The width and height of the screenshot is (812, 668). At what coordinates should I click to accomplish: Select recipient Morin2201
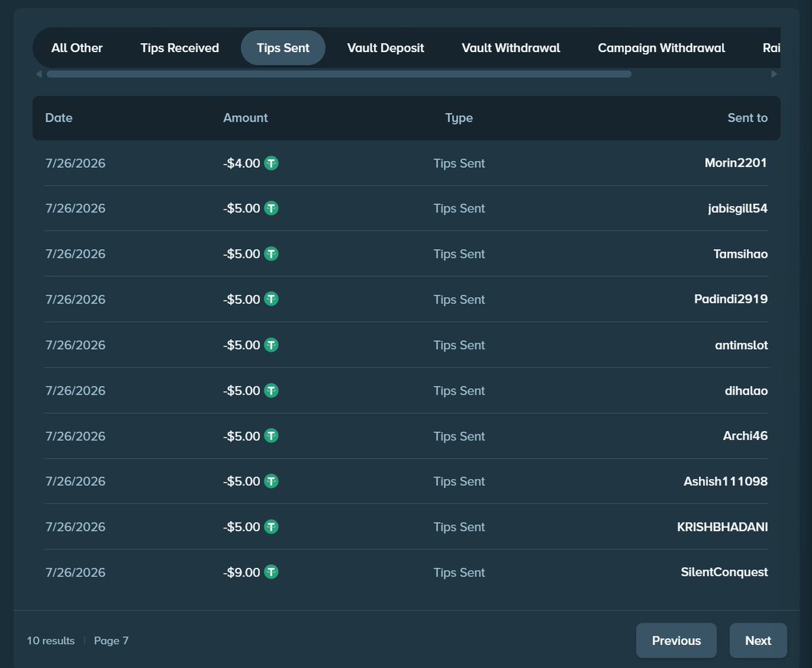pyautogui.click(x=736, y=163)
